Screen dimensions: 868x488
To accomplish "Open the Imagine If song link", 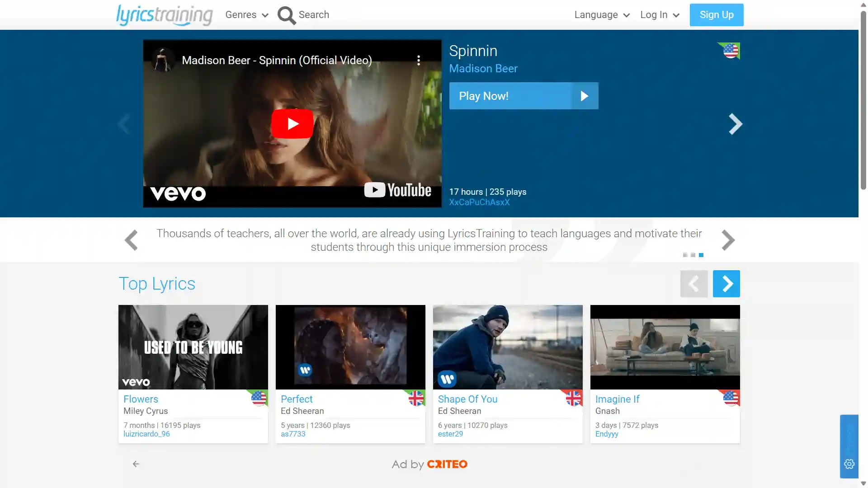I will [617, 399].
